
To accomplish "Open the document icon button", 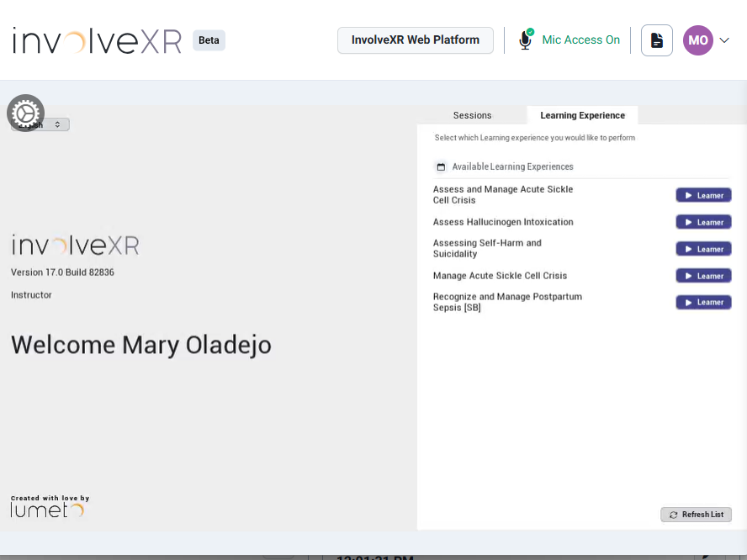I will [656, 40].
